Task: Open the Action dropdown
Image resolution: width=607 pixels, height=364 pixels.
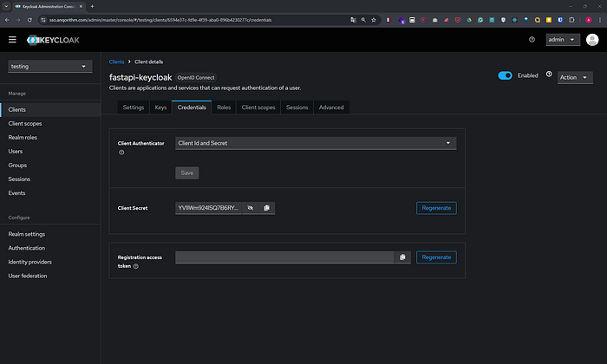Action: [x=574, y=77]
